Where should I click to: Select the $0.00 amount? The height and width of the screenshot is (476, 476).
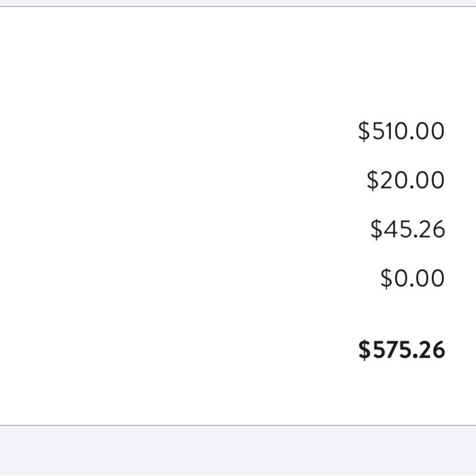(x=412, y=278)
